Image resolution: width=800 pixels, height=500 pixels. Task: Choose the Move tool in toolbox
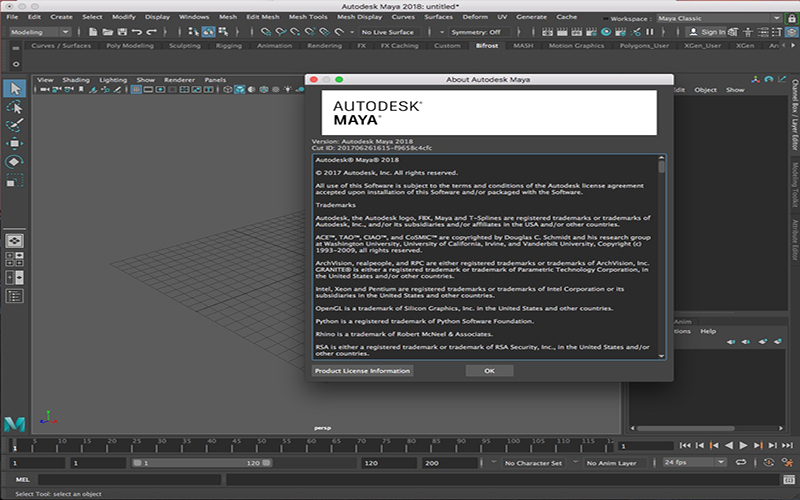click(15, 143)
